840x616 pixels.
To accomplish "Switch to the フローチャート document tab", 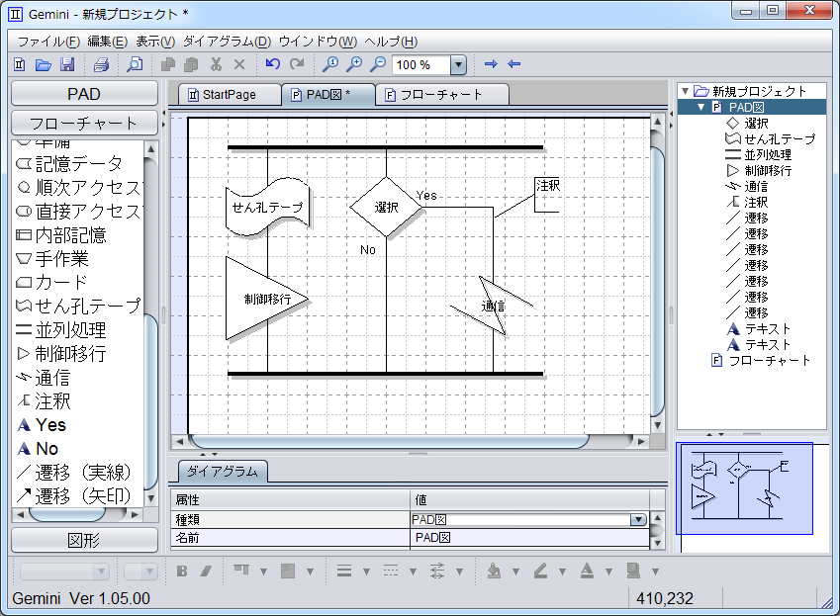I will (x=442, y=95).
